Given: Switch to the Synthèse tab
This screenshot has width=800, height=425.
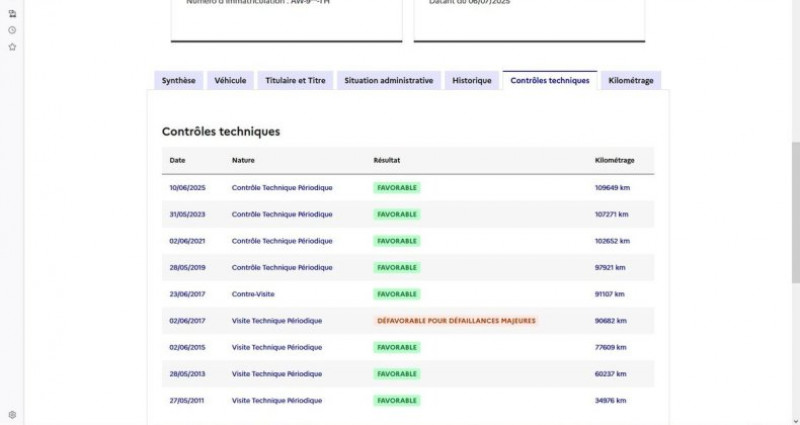Looking at the screenshot, I should tap(179, 80).
